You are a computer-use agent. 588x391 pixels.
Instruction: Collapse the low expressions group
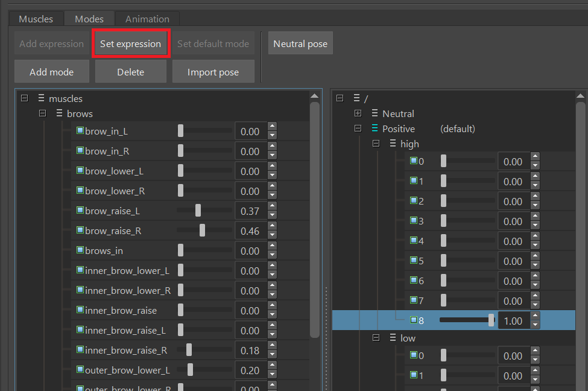coord(376,338)
